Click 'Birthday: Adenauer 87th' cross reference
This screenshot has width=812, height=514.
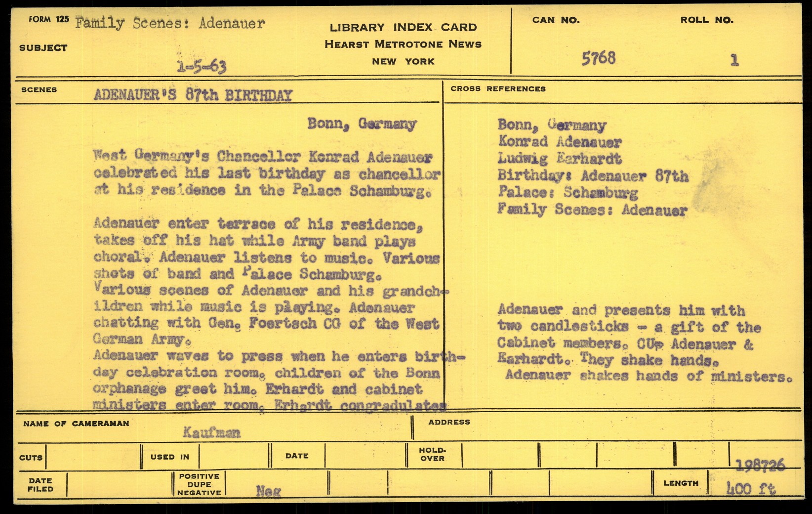click(592, 175)
